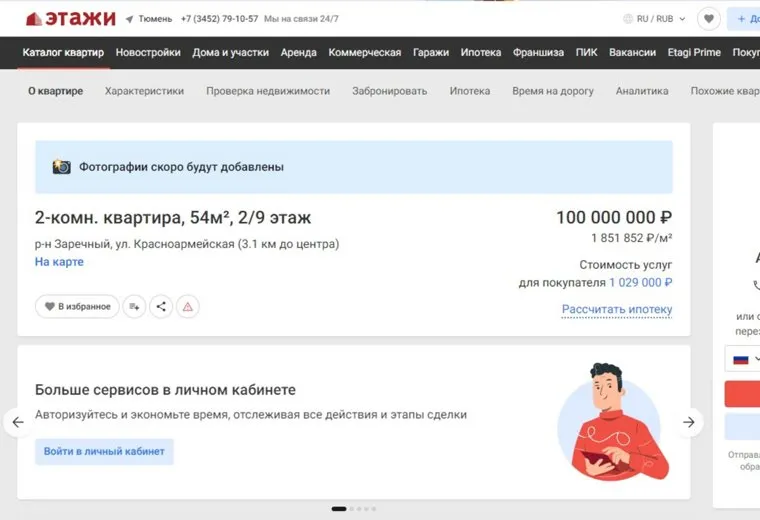Click the left carousel arrow
760x520 pixels.
(x=17, y=422)
